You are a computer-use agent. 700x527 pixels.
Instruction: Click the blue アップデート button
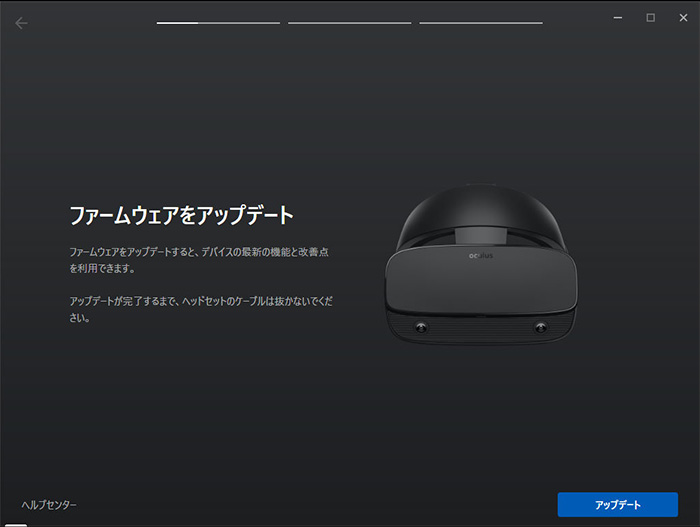click(617, 505)
